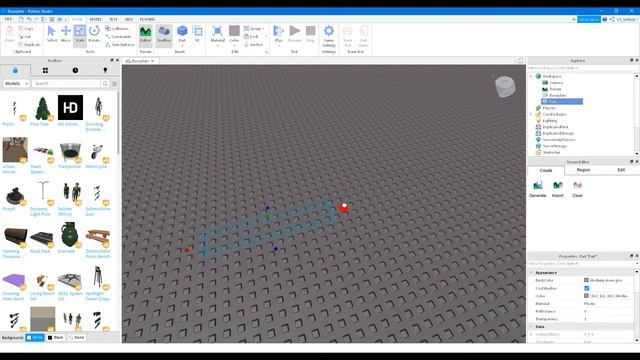Open the Inventory grid tab in Toolbox
Viewport: 640px width, 360px height.
pos(45,70)
